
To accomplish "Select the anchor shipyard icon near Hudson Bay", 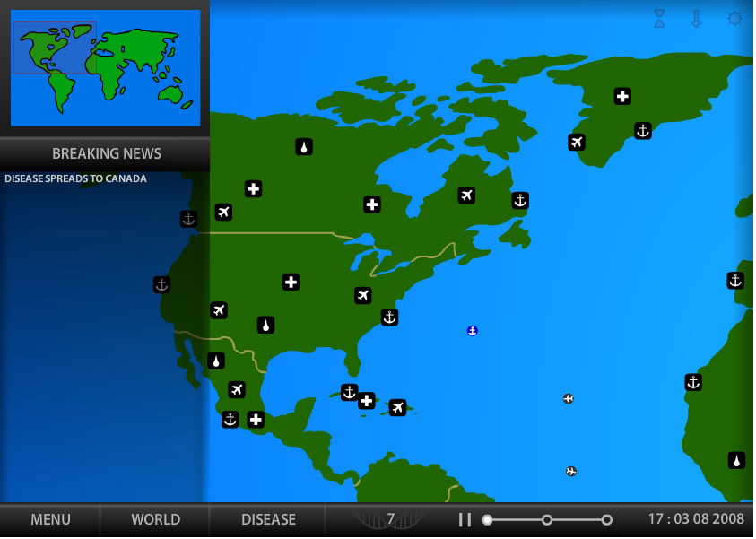I will click(x=520, y=201).
